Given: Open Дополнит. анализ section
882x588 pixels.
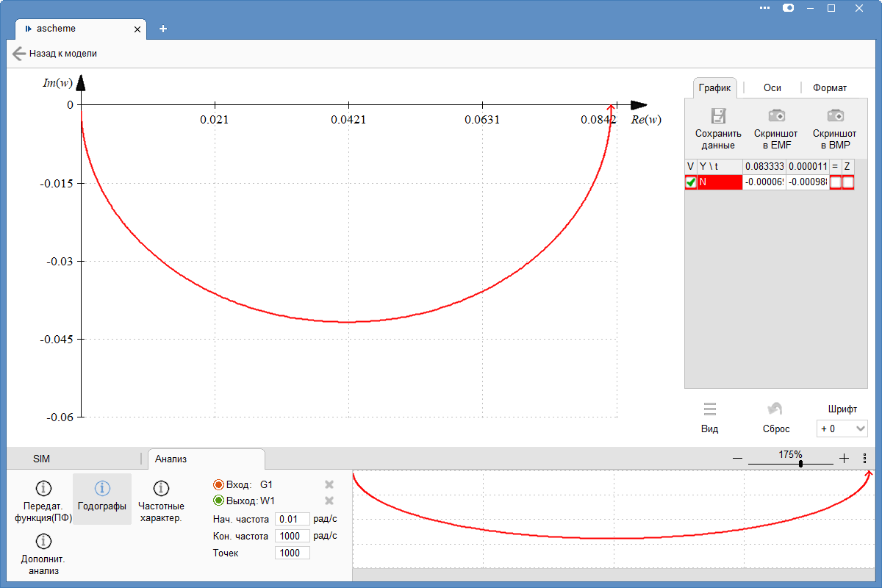Looking at the screenshot, I should point(43,542).
